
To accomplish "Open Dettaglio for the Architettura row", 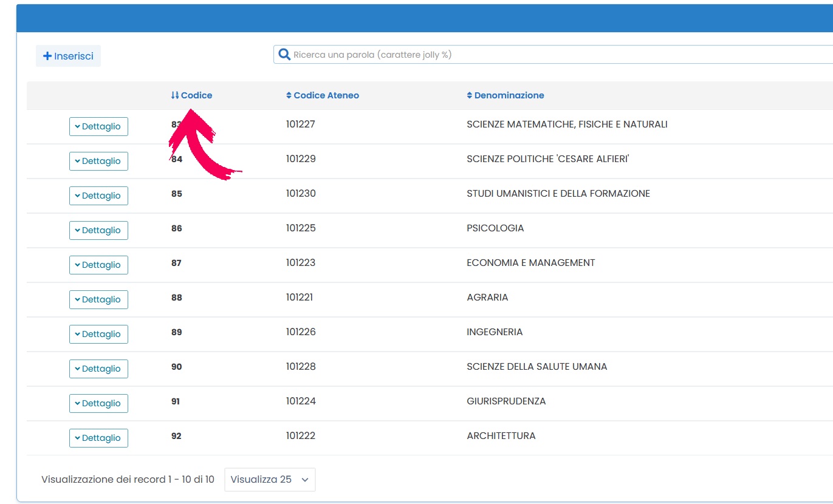I will [x=98, y=438].
